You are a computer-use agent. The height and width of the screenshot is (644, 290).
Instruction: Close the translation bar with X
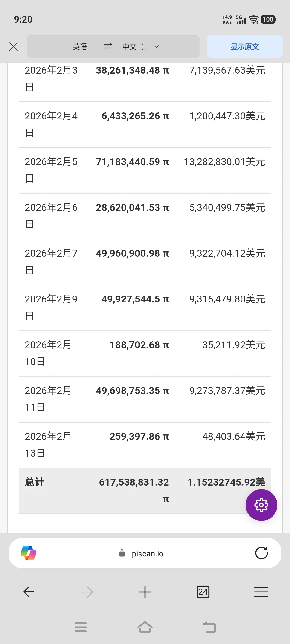point(14,46)
